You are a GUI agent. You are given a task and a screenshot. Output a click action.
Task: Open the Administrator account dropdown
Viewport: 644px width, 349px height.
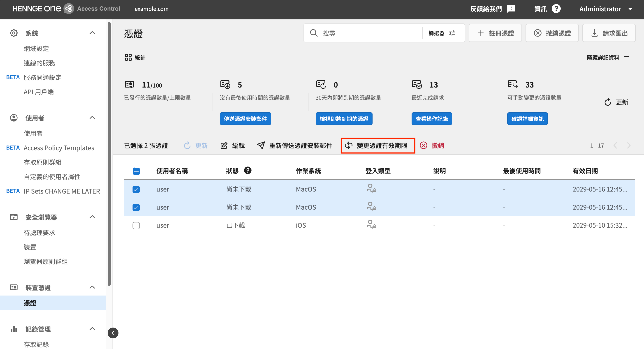(x=606, y=9)
